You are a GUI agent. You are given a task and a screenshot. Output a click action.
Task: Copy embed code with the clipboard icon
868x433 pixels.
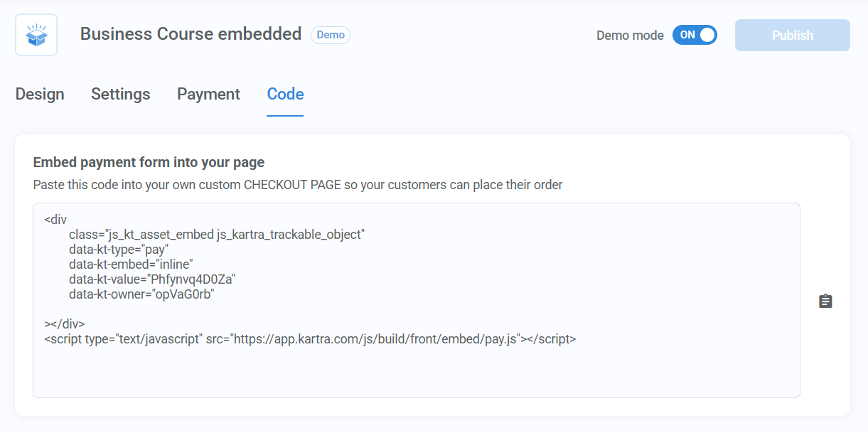(x=825, y=301)
